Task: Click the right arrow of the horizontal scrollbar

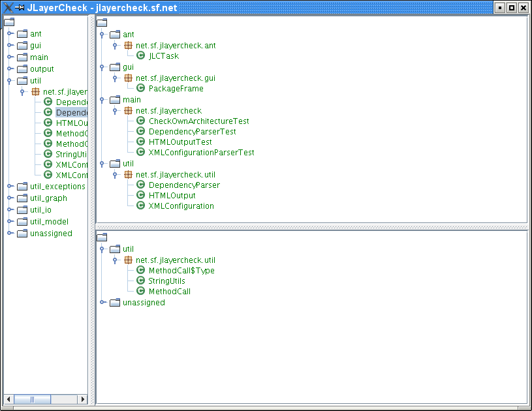Action: tap(82, 399)
